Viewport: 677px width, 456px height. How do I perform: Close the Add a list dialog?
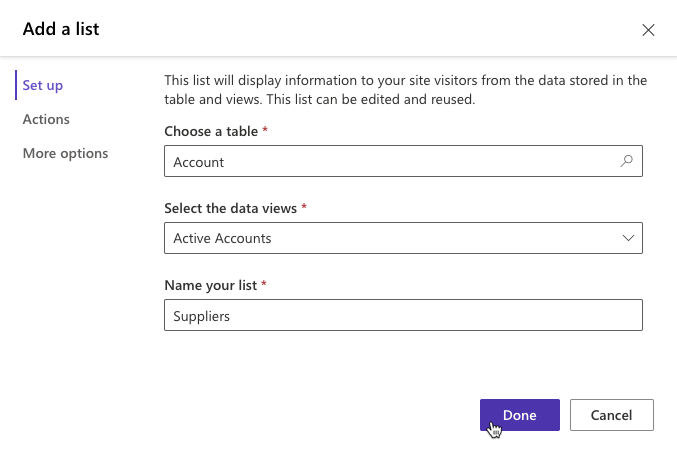point(648,30)
